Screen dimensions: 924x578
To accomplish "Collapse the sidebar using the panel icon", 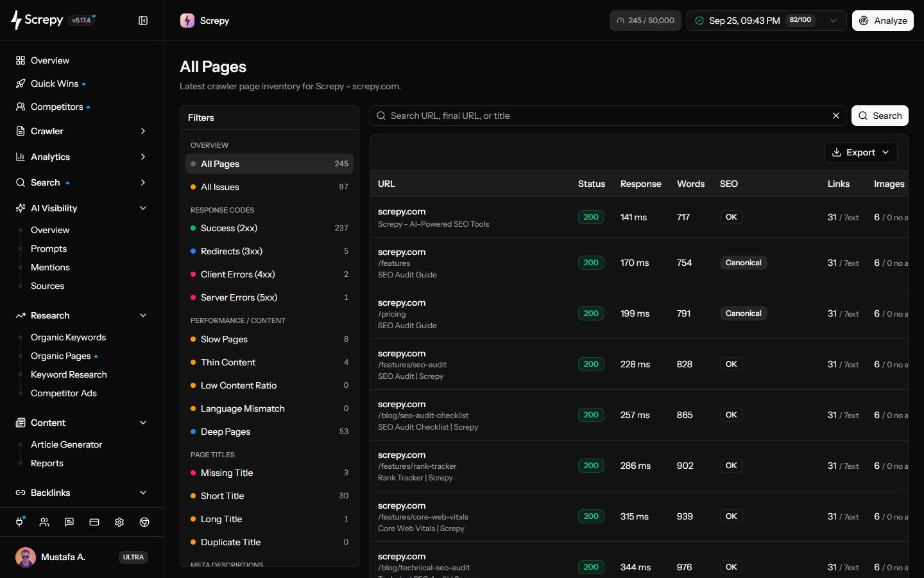I will coord(143,21).
